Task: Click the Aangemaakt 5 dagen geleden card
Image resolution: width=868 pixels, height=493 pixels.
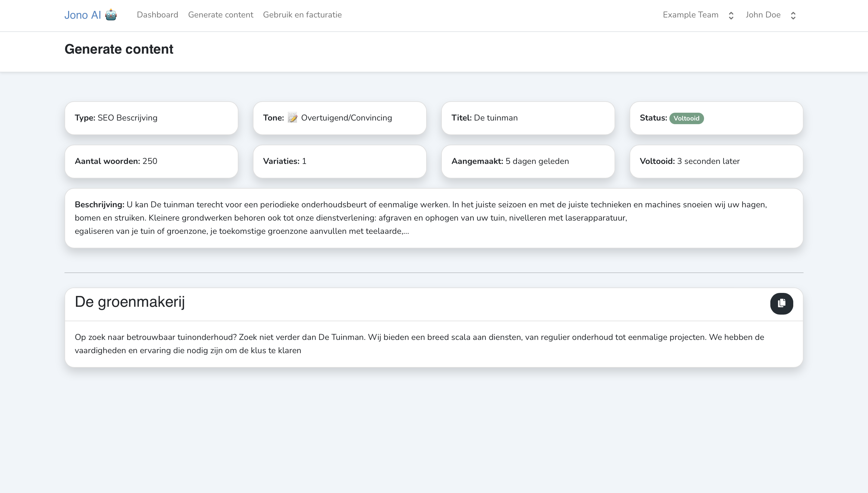Action: click(x=527, y=161)
